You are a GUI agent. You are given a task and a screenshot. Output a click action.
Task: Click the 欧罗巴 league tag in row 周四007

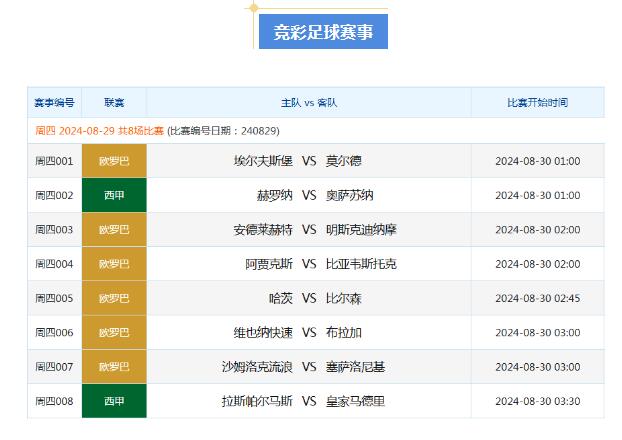pyautogui.click(x=114, y=367)
